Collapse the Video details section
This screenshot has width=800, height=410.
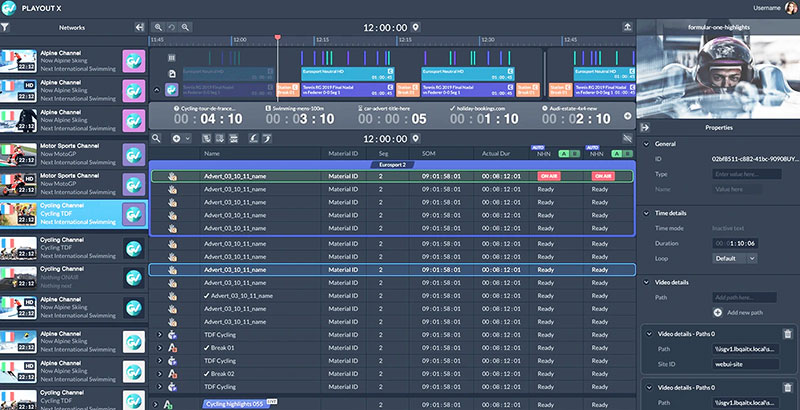tap(646, 282)
